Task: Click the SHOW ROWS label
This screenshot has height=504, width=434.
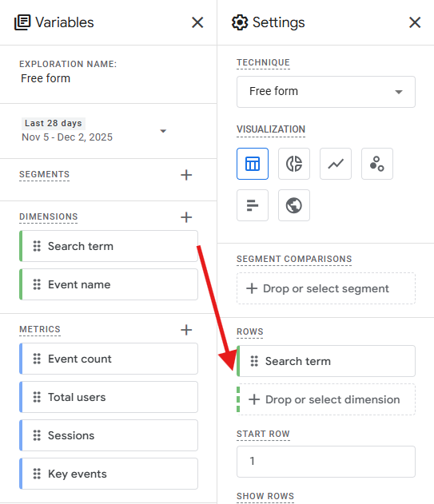Action: click(x=265, y=496)
